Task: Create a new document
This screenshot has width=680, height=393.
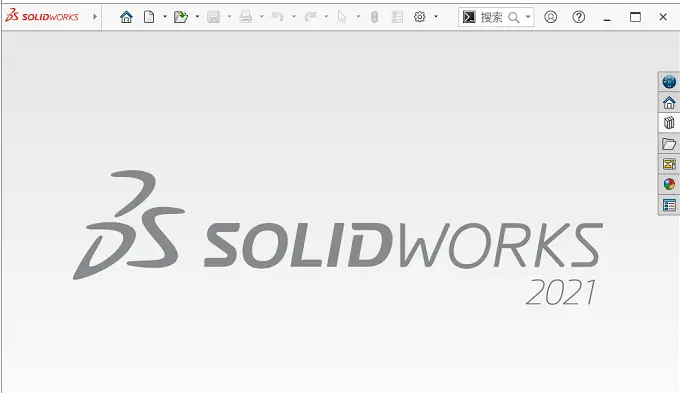Action: click(x=149, y=17)
